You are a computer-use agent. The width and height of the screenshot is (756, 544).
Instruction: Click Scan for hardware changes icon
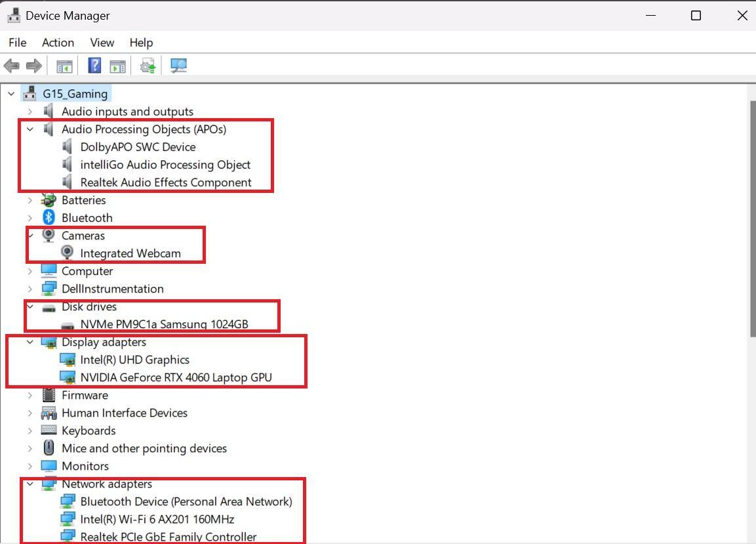[x=178, y=66]
